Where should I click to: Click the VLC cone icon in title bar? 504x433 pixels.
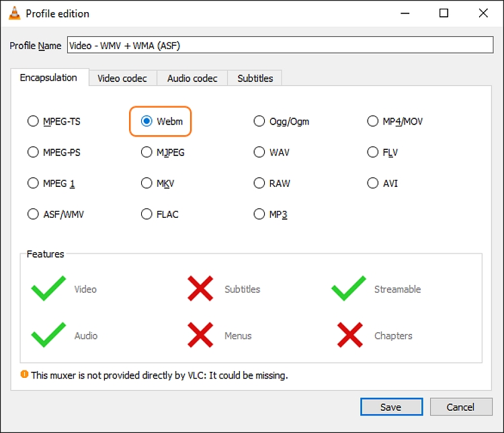[x=15, y=13]
